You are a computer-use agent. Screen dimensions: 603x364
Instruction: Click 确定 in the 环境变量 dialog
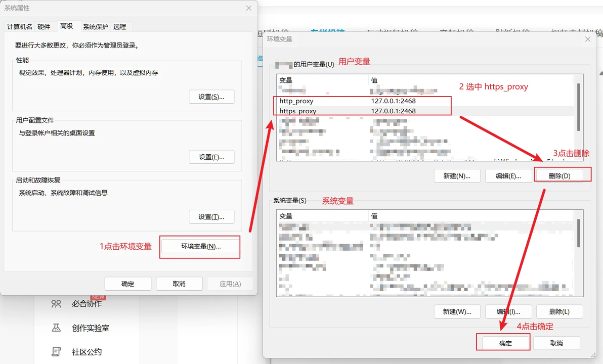point(505,343)
